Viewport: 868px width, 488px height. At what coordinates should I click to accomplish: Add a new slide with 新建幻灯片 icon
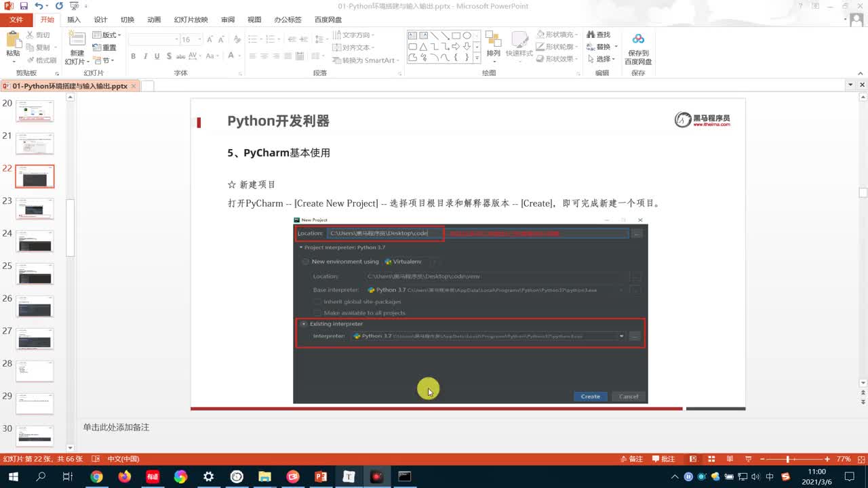[77, 39]
